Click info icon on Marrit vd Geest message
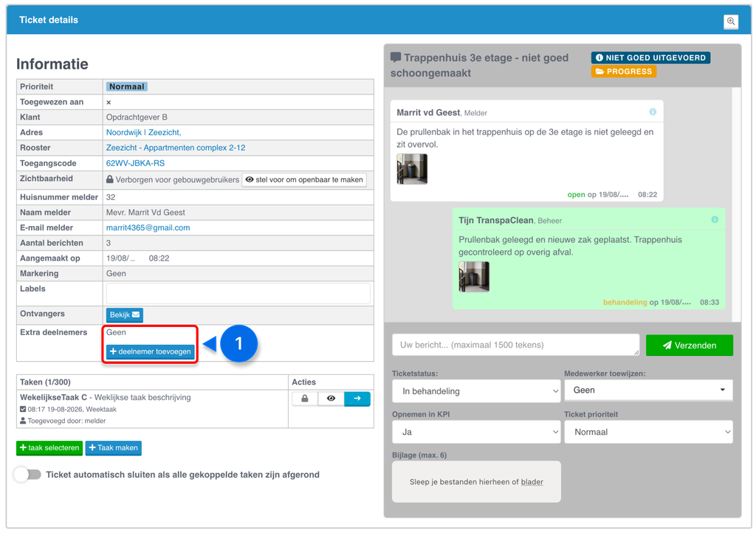Screen dimensions: 756x533 (x=653, y=111)
